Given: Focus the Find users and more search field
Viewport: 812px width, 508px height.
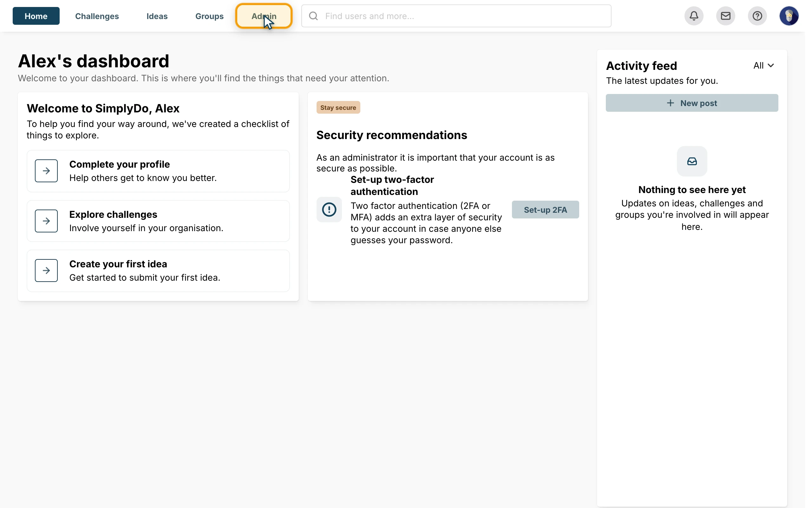Looking at the screenshot, I should [x=456, y=16].
